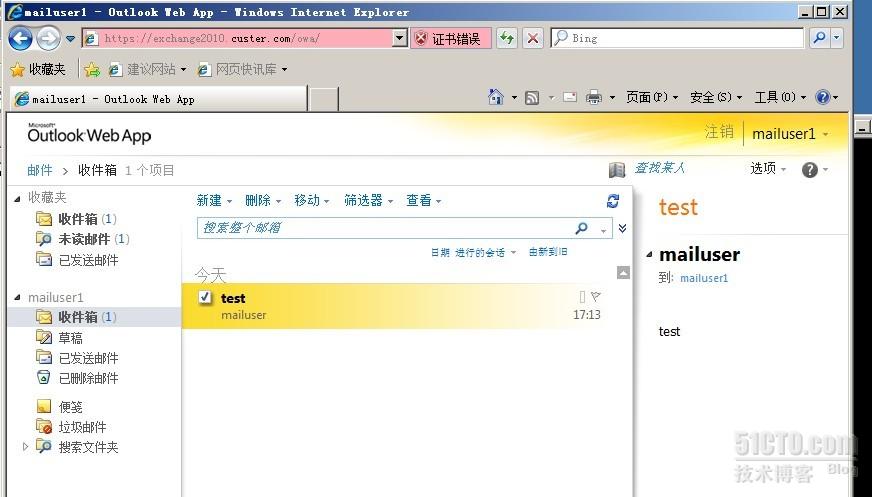Viewport: 872px width, 497px height.
Task: Click the RSS feeds icon
Action: 532,98
